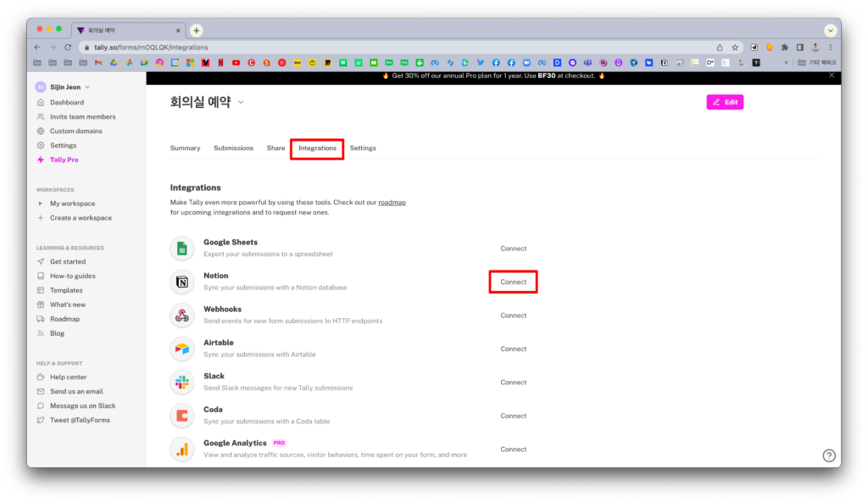The height and width of the screenshot is (503, 868).
Task: Switch to the Submissions tab
Action: pyautogui.click(x=233, y=148)
